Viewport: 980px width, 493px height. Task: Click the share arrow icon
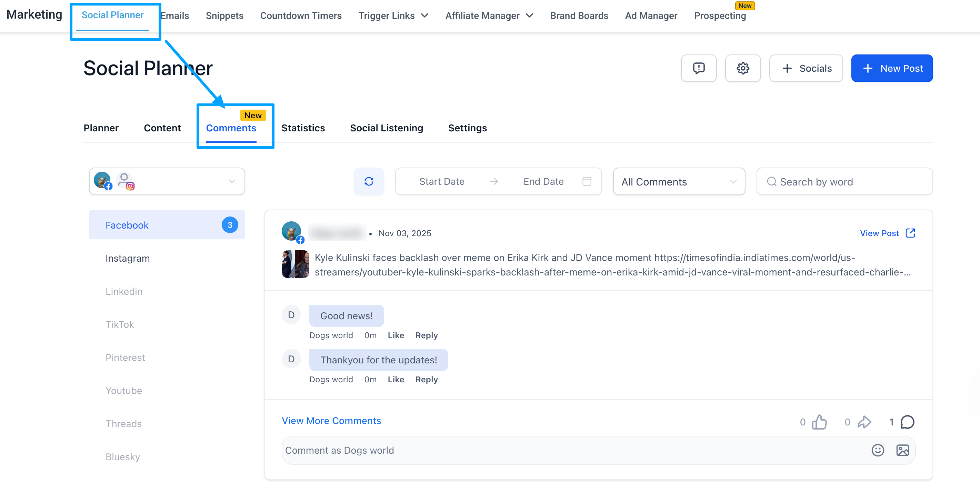tap(864, 422)
